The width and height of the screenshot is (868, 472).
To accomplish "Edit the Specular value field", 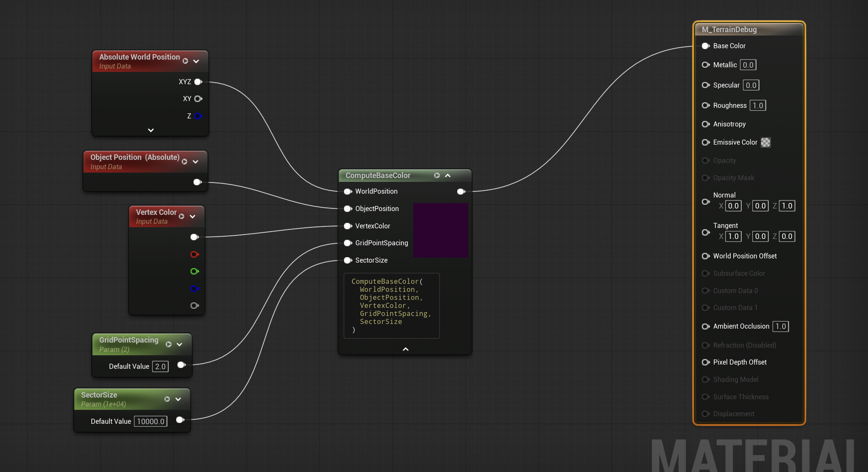I will 751,85.
